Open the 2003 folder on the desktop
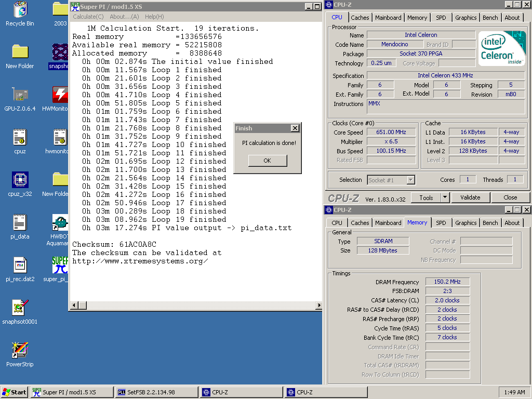Image resolution: width=532 pixels, height=399 pixels. pos(60,9)
